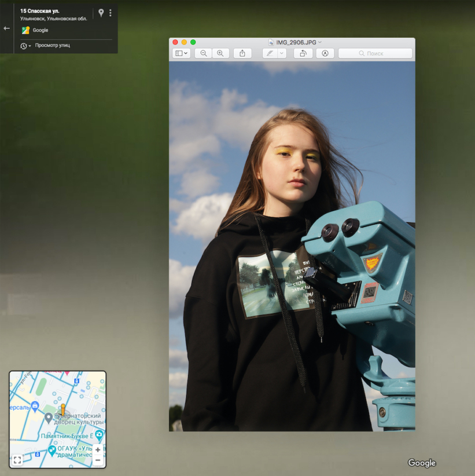Zoom out on the minimap
The height and width of the screenshot is (476, 475).
pyautogui.click(x=98, y=460)
